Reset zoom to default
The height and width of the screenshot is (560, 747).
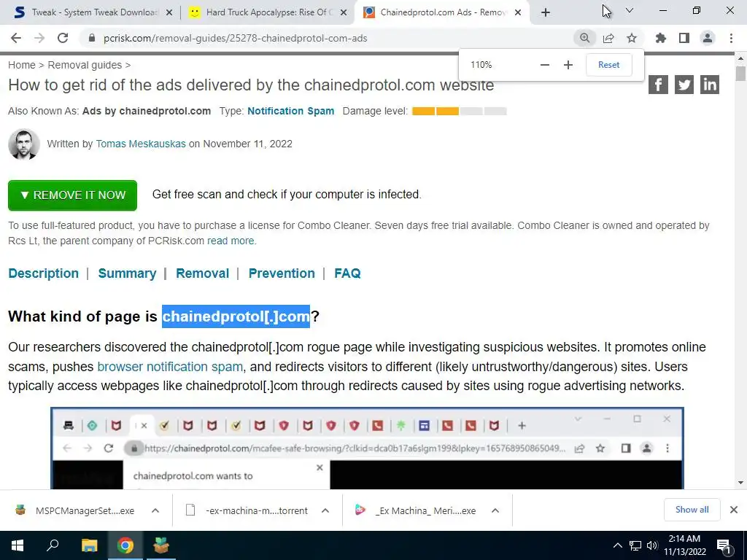point(609,65)
